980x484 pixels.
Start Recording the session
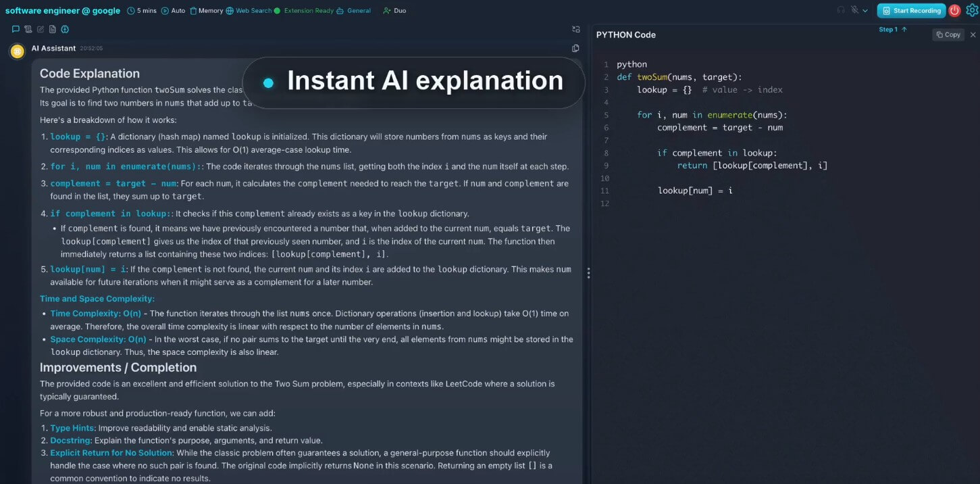[x=911, y=11]
